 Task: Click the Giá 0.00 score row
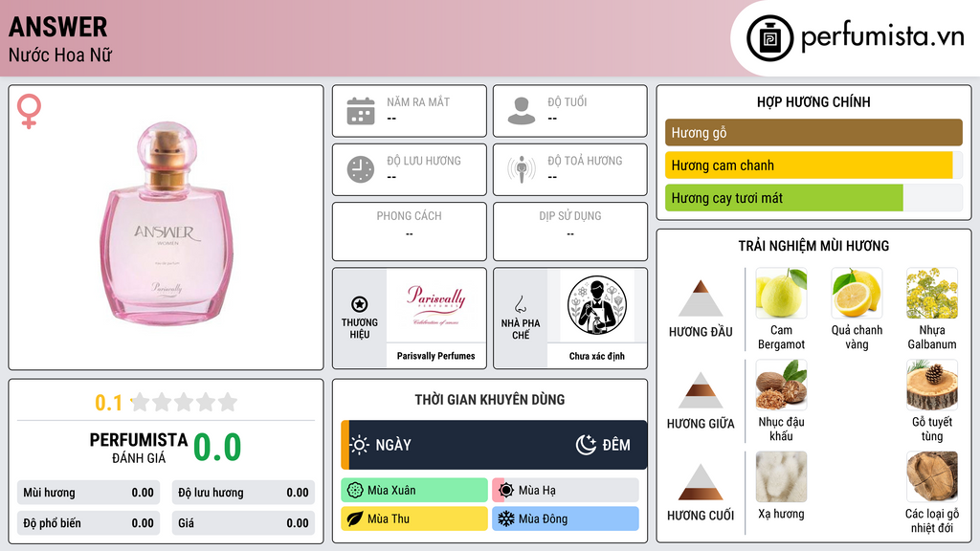[243, 523]
